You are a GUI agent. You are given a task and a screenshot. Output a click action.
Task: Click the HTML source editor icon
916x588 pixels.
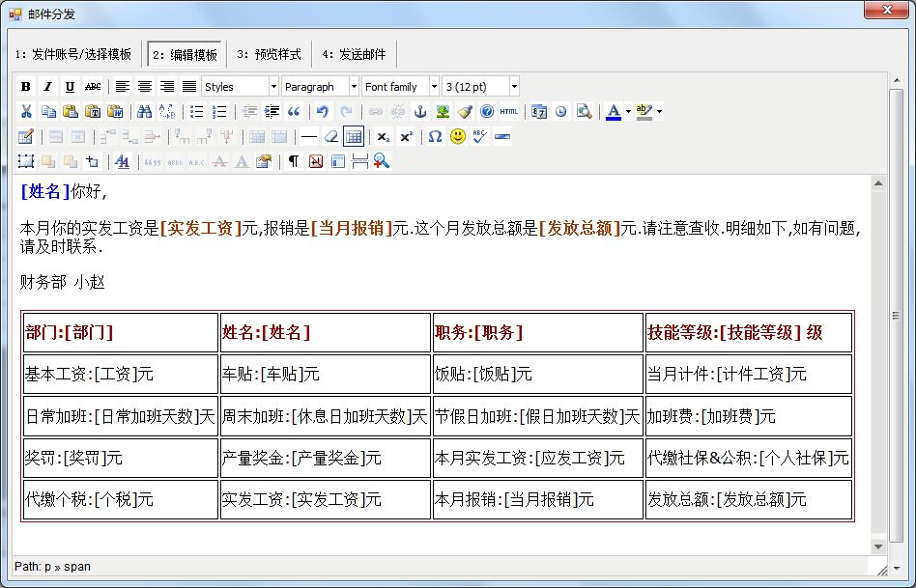508,111
